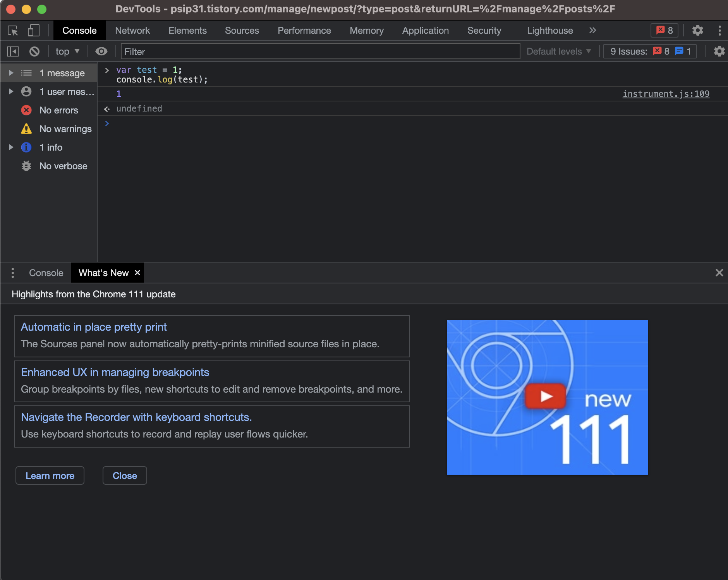Select the No errors filter row
The height and width of the screenshot is (580, 728).
(x=49, y=110)
